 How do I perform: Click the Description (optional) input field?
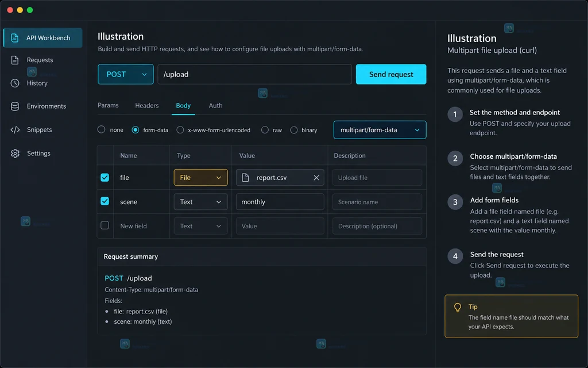(x=377, y=226)
